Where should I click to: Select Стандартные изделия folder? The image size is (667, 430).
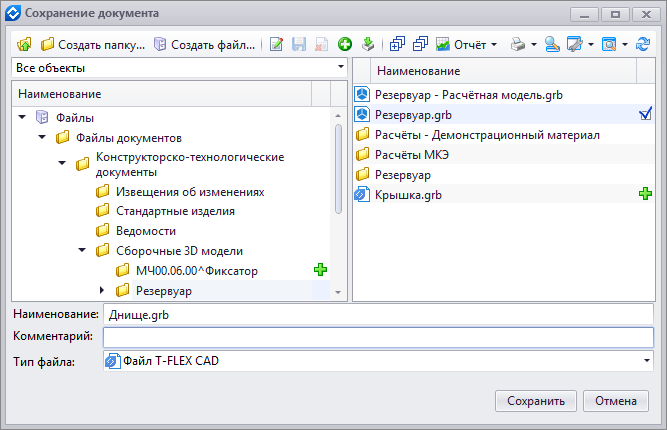[175, 211]
